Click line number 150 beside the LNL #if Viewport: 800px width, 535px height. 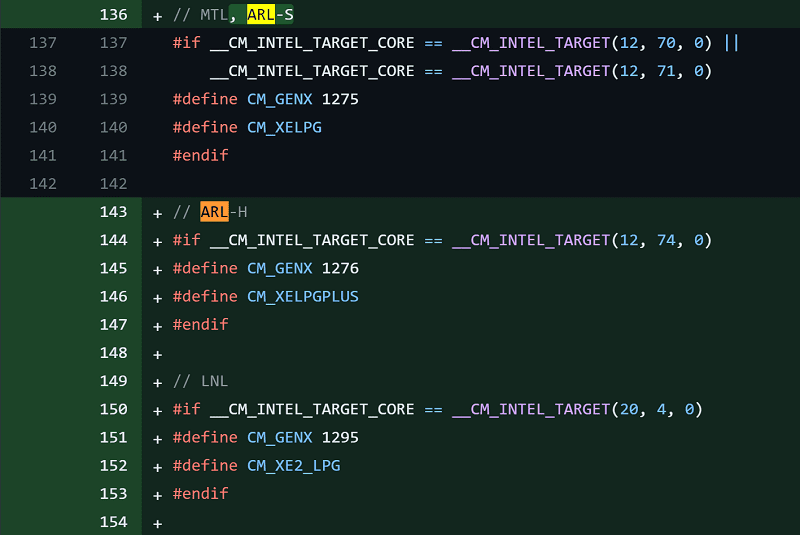click(113, 409)
